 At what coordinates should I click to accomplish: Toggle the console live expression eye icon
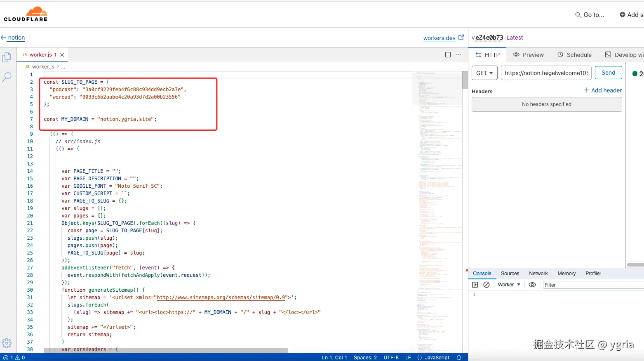click(532, 285)
